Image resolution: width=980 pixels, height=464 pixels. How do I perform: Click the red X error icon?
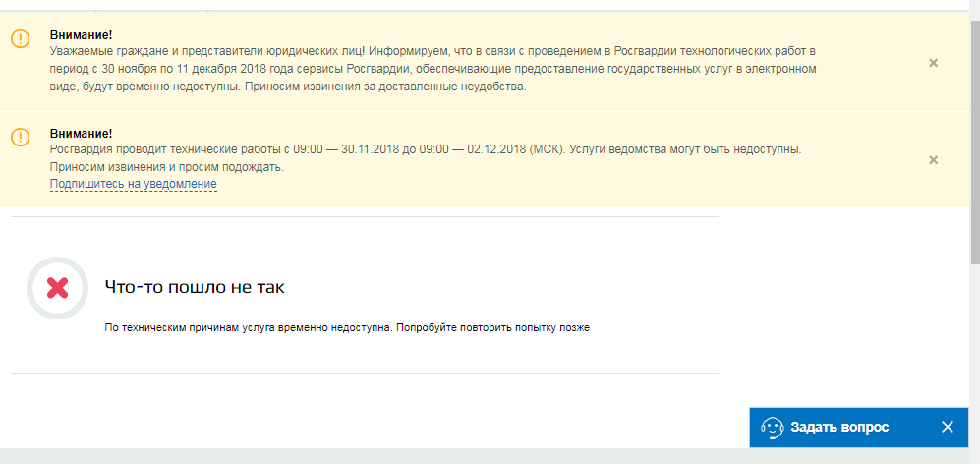(57, 287)
